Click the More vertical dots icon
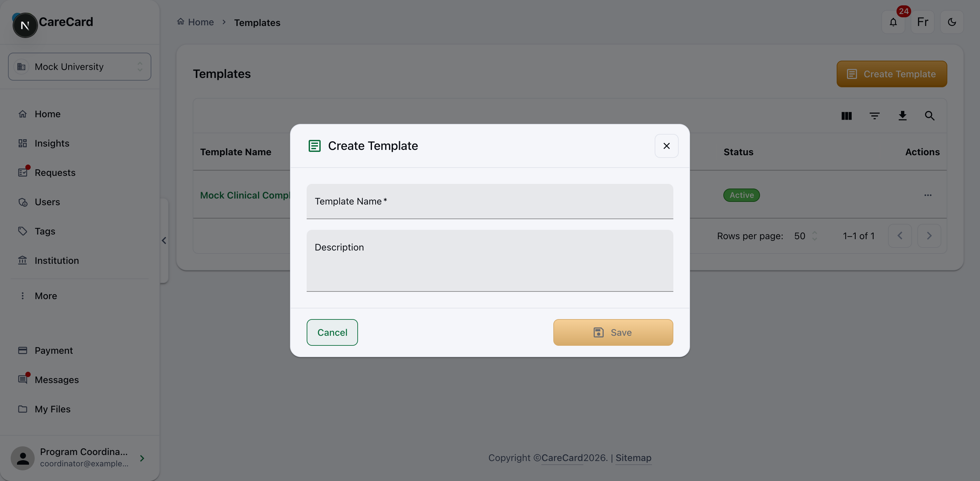Screen dimensions: 980x481 point(22,296)
